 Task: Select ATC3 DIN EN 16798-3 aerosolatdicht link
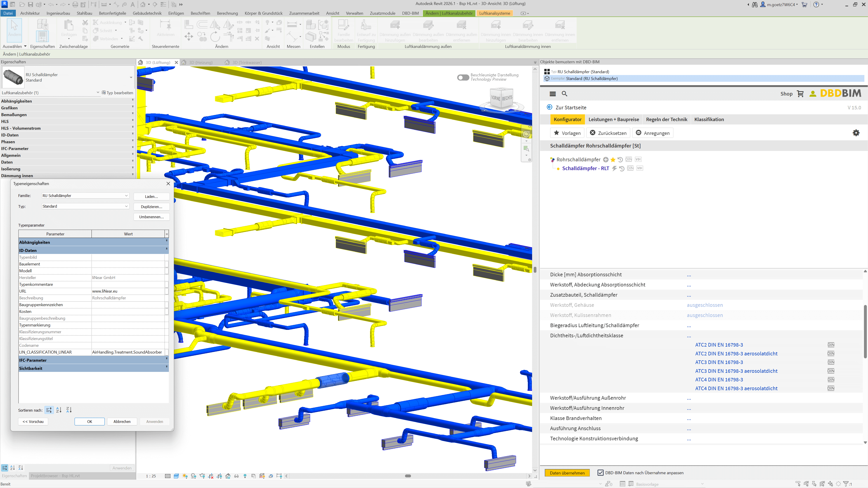click(736, 371)
